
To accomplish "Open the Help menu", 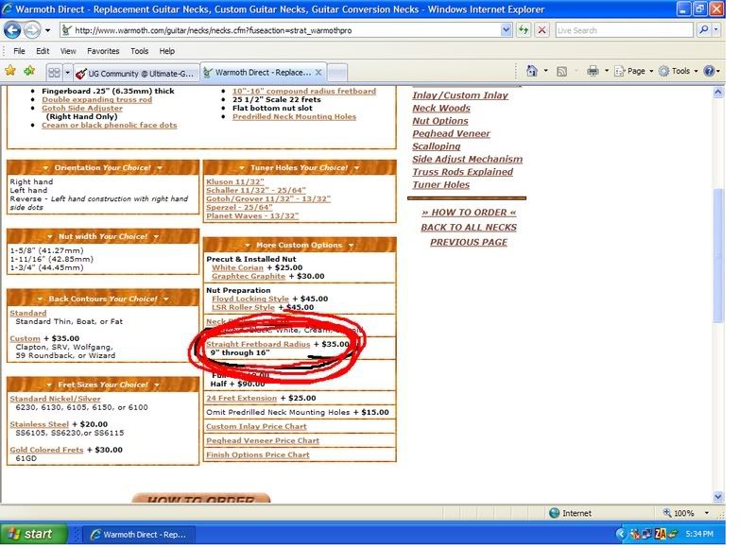I will 167,51.
